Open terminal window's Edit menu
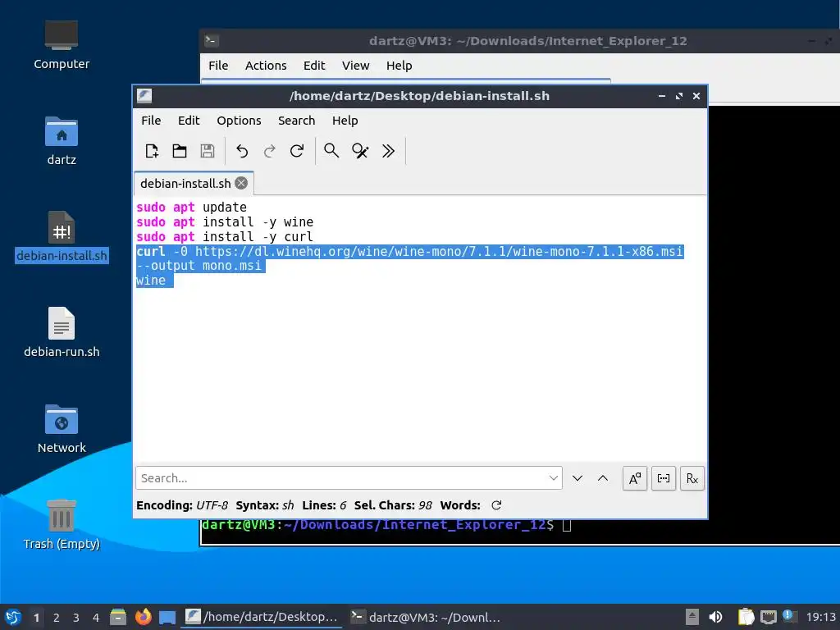The image size is (840, 630). (314, 66)
